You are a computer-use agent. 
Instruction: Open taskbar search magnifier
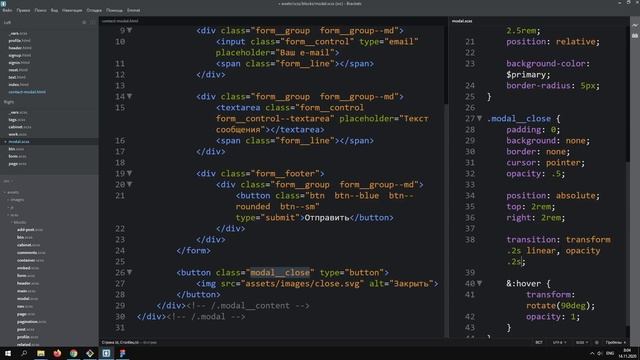point(24,353)
